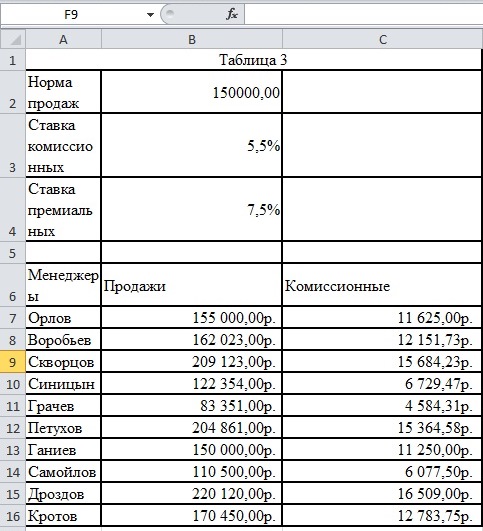The width and height of the screenshot is (483, 531).
Task: Click inside the formula bar field
Action: tap(363, 14)
